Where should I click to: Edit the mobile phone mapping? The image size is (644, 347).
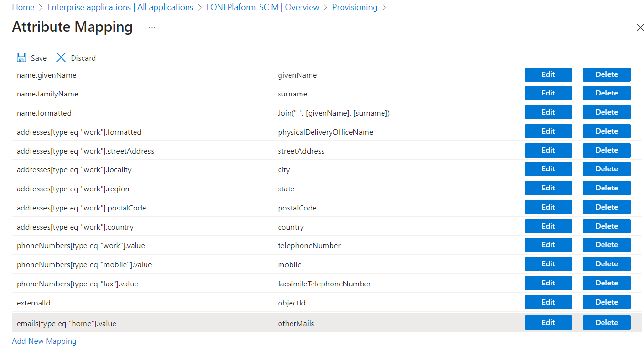[548, 264]
